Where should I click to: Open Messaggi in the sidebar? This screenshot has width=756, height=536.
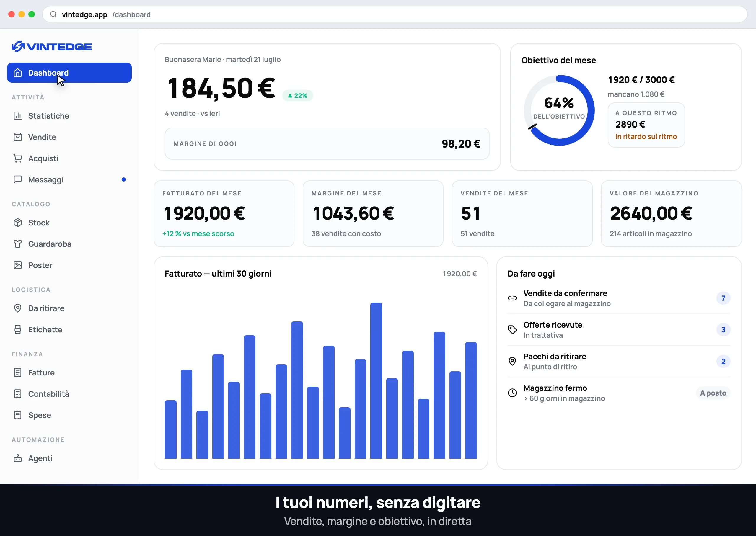[x=69, y=179]
